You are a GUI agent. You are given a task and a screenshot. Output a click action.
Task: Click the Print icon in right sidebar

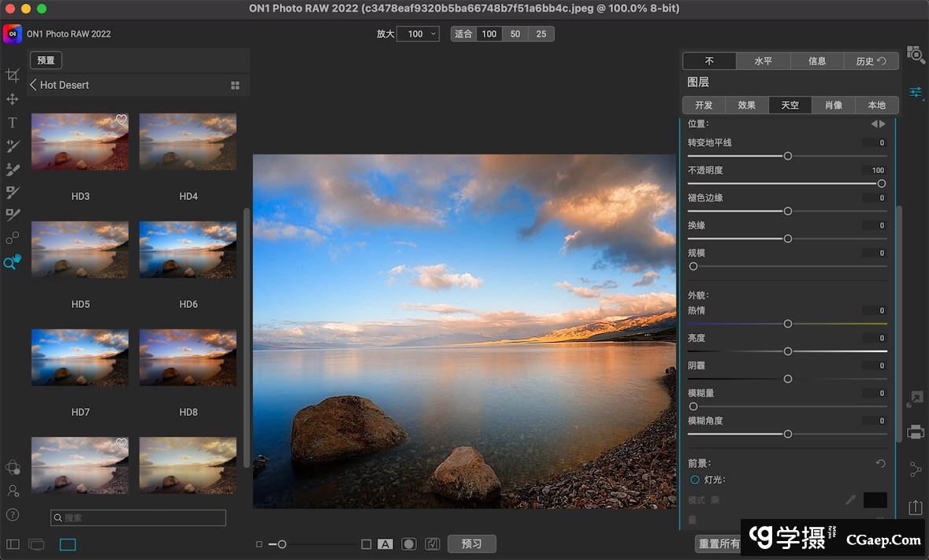coord(916,432)
